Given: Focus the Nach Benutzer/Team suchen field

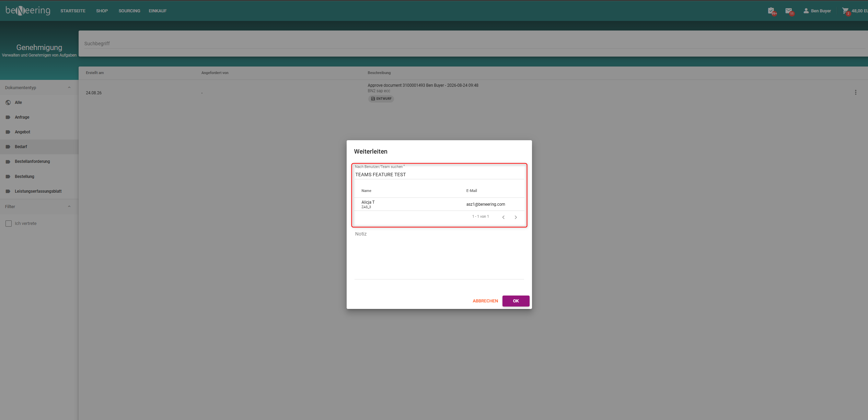Looking at the screenshot, I should click(x=439, y=175).
